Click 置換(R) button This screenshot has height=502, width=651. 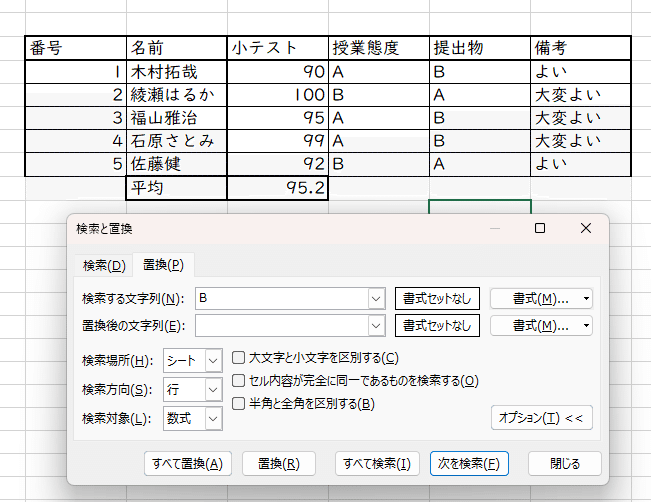click(279, 463)
